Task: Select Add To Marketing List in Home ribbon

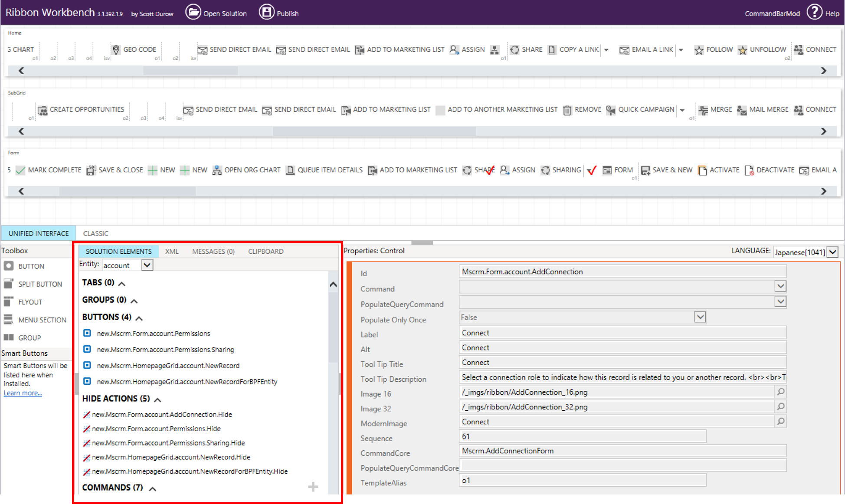Action: pyautogui.click(x=400, y=50)
